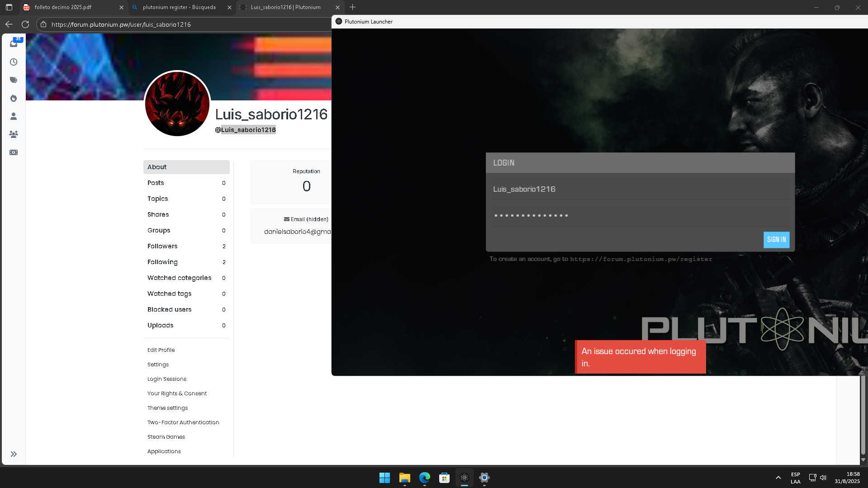Click the profile avatar picture
The height and width of the screenshot is (488, 868).
pyautogui.click(x=177, y=104)
